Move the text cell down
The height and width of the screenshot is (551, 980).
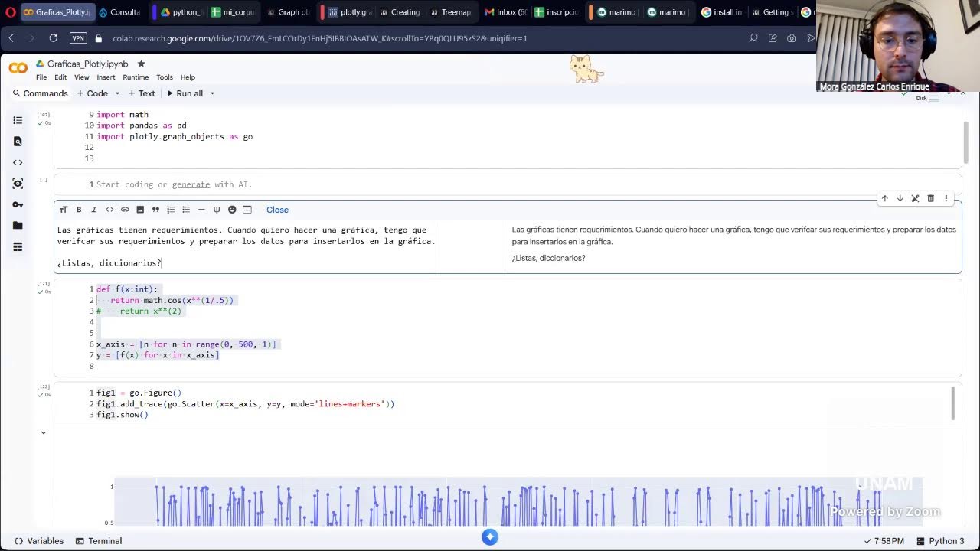click(900, 198)
